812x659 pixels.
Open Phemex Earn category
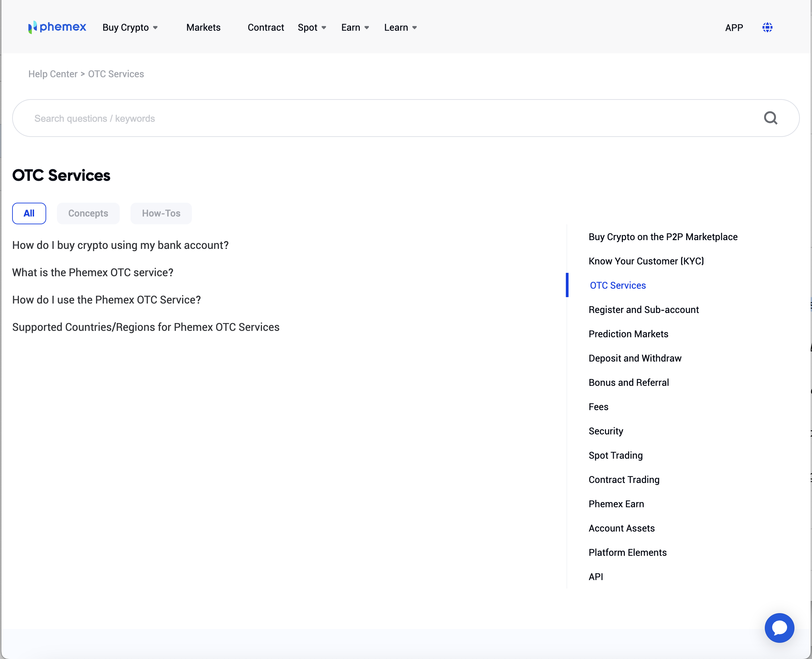coord(616,504)
